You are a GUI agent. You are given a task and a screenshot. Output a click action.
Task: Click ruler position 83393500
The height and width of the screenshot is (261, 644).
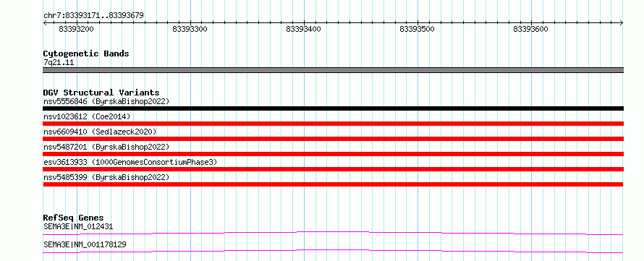pos(418,29)
